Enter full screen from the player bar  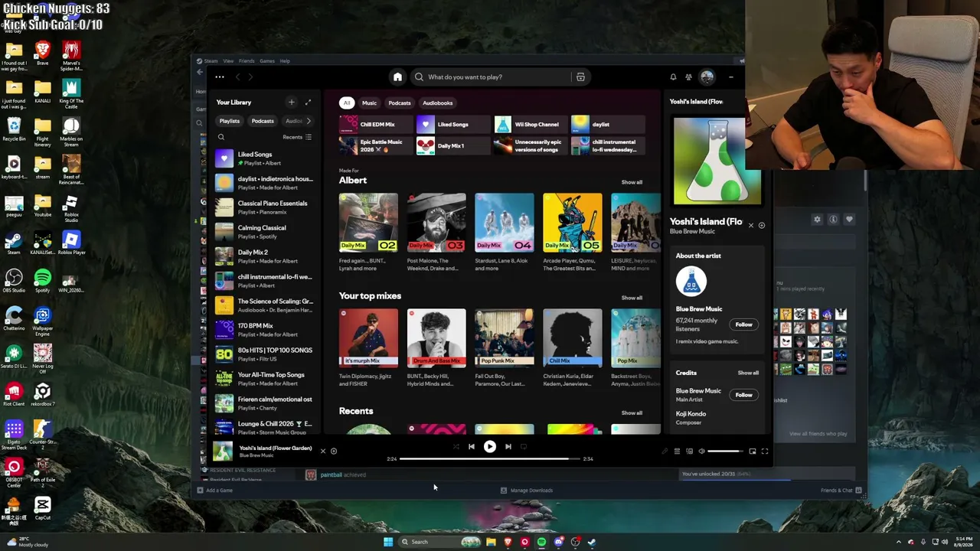click(764, 452)
